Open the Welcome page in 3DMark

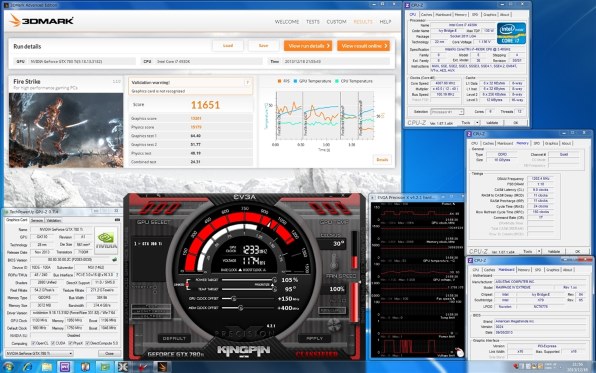(287, 22)
